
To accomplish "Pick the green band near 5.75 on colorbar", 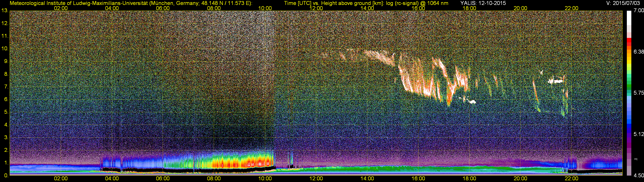I will [629, 87].
